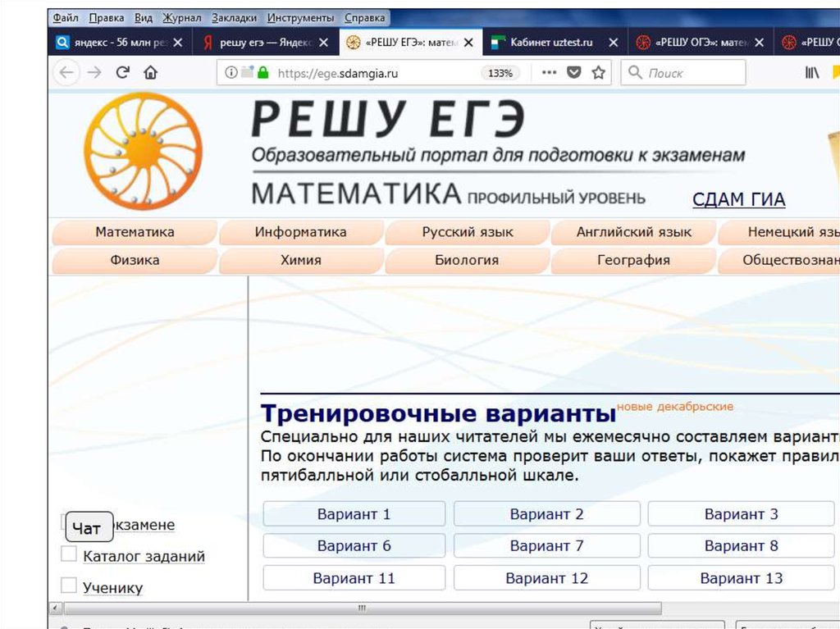840x629 pixels.
Task: Open the Закладки menu
Action: 234,18
